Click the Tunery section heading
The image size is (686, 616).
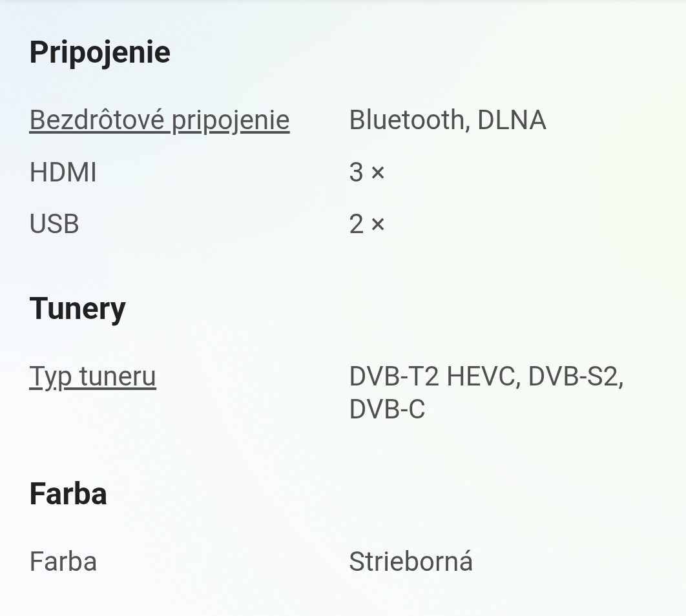(78, 308)
